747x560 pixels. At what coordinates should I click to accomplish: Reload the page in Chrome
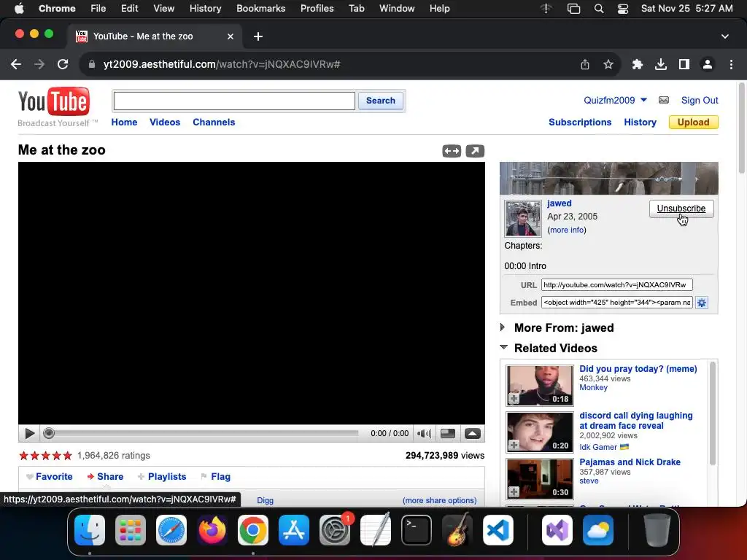click(63, 64)
